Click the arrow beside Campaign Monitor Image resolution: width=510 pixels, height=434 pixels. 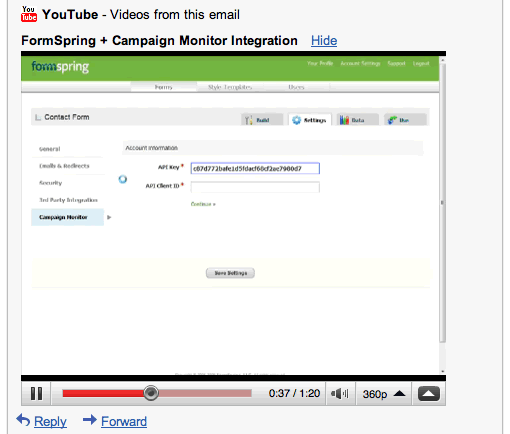point(109,217)
